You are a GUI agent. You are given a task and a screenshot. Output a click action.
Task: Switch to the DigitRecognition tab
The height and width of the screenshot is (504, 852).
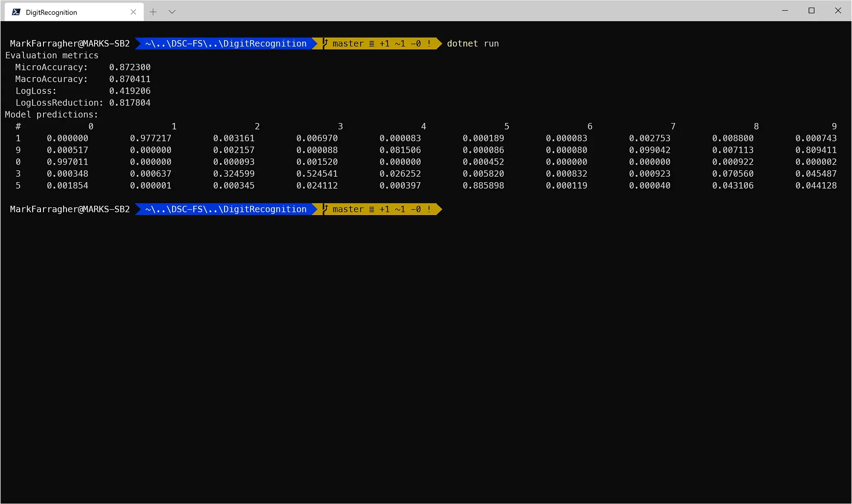(x=64, y=12)
